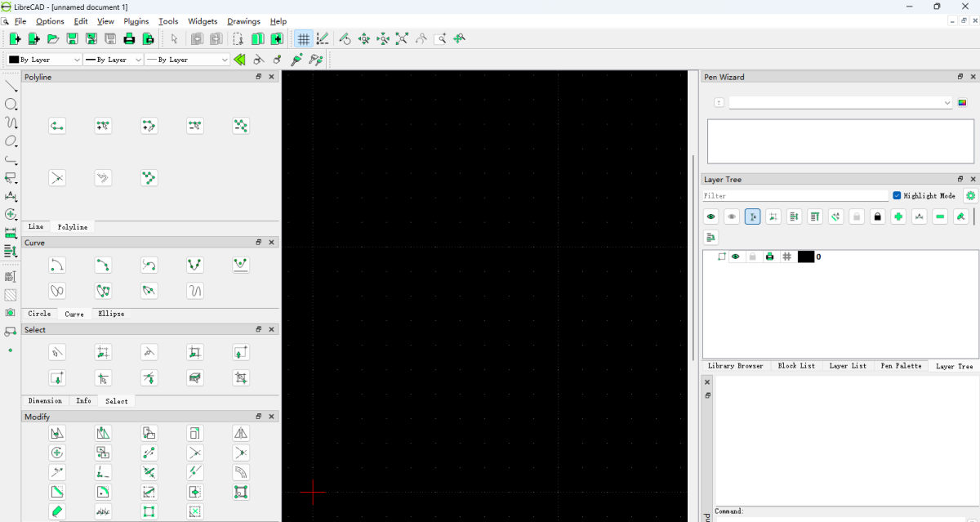Select the arrow selection tool
Image resolution: width=980 pixels, height=522 pixels.
[173, 38]
